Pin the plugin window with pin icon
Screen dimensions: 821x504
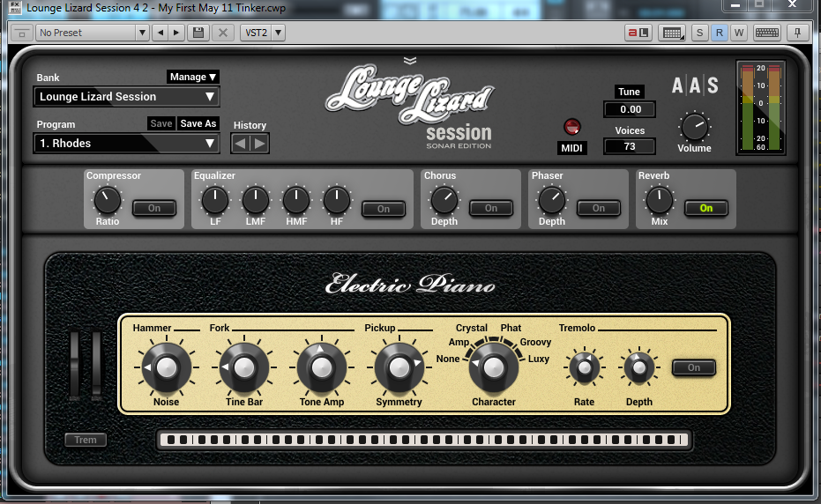[797, 33]
